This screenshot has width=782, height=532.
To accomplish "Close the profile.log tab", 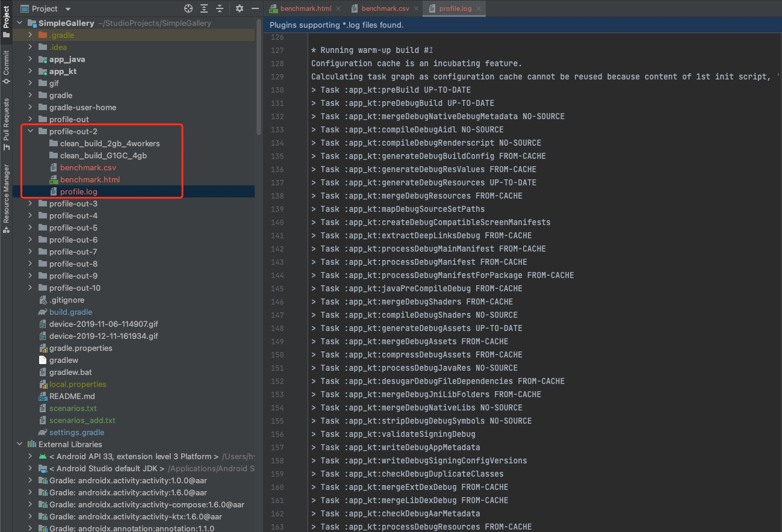I will [477, 8].
